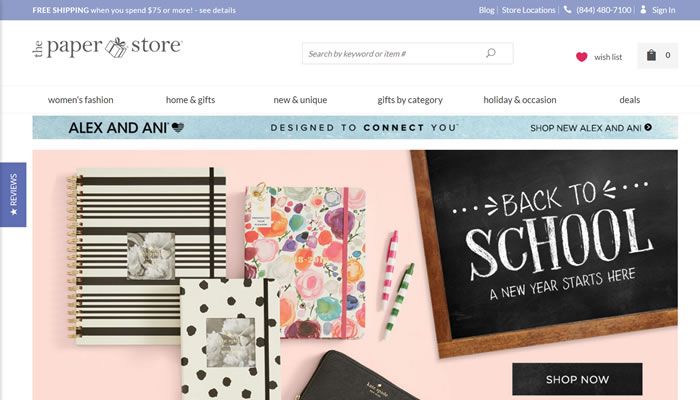
Task: Click the Alex and Ani heart emblem
Action: tap(178, 128)
